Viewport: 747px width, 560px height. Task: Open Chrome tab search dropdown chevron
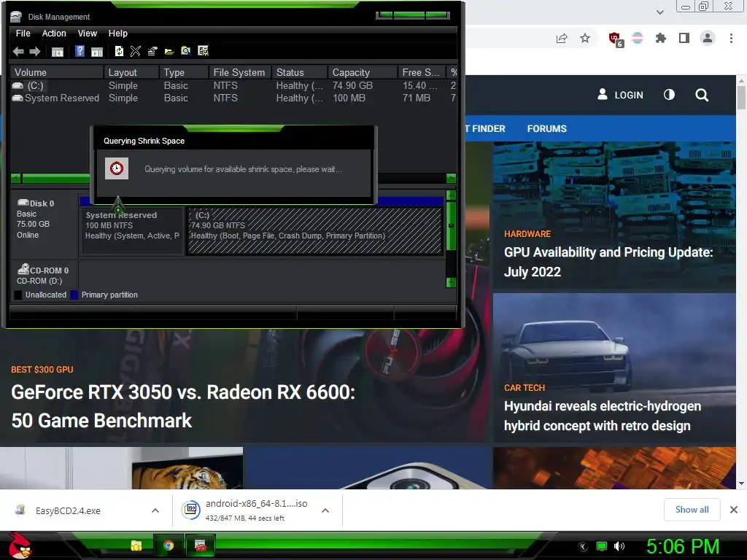659,12
